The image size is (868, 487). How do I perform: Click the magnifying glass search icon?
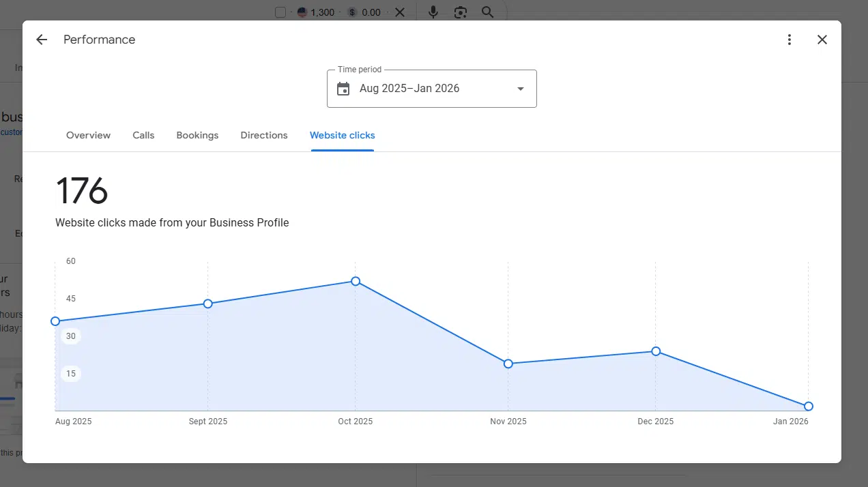click(x=487, y=12)
